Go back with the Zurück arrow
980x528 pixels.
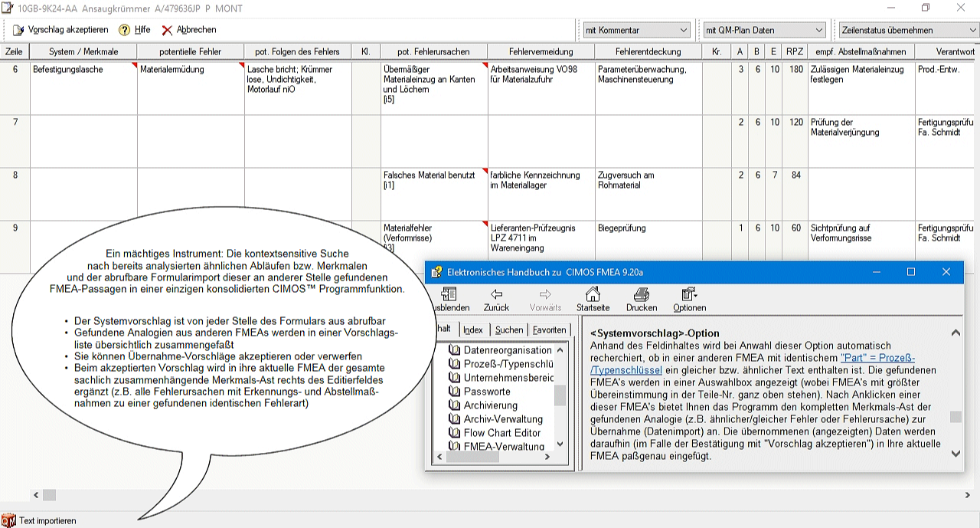tap(496, 294)
